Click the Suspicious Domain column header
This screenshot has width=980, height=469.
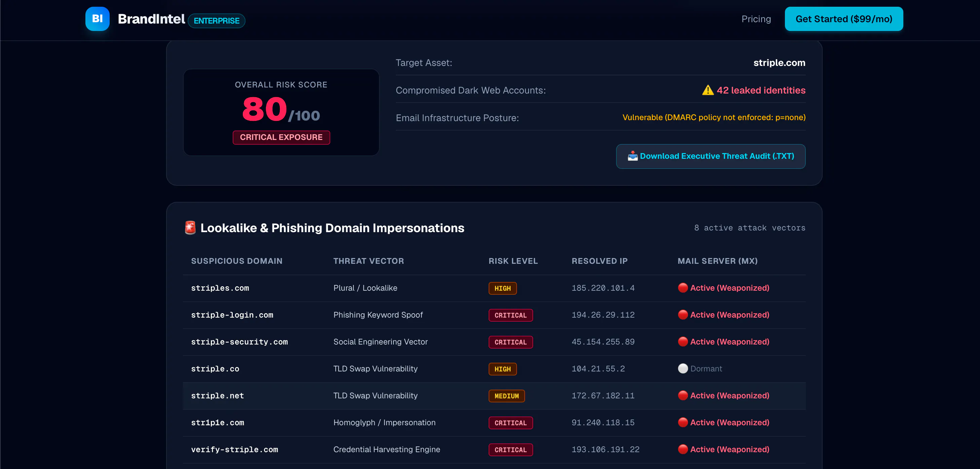coord(237,261)
